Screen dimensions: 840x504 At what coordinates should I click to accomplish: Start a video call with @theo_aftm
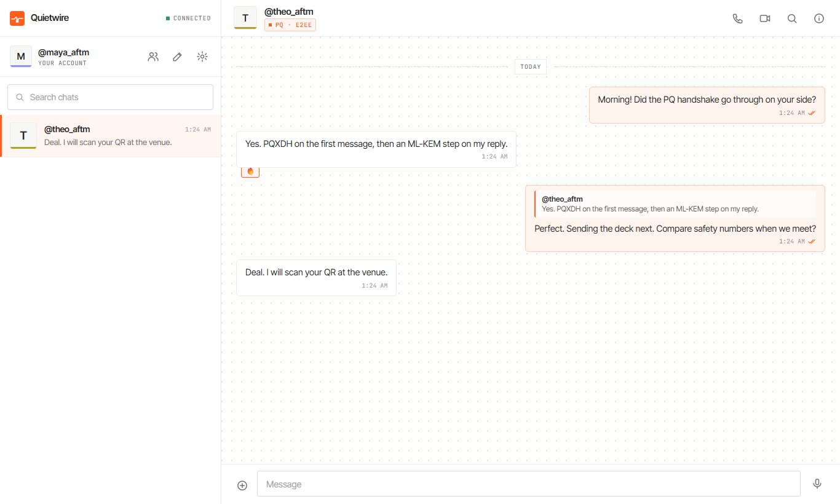point(765,18)
